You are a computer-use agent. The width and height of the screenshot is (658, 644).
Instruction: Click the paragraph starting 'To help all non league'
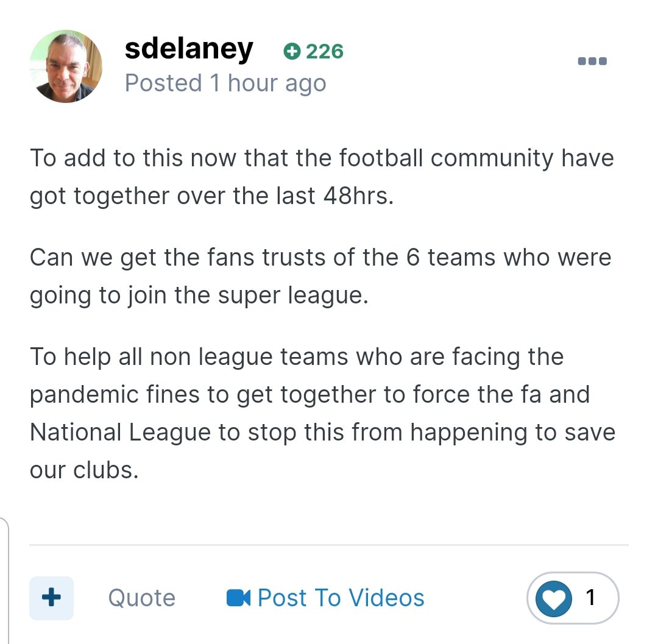[322, 413]
